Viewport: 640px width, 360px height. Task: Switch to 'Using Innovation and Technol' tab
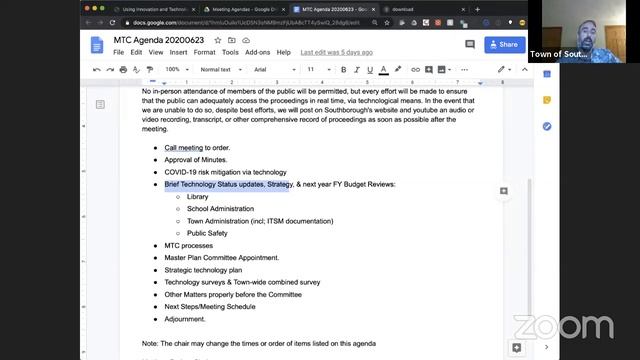tap(155, 9)
